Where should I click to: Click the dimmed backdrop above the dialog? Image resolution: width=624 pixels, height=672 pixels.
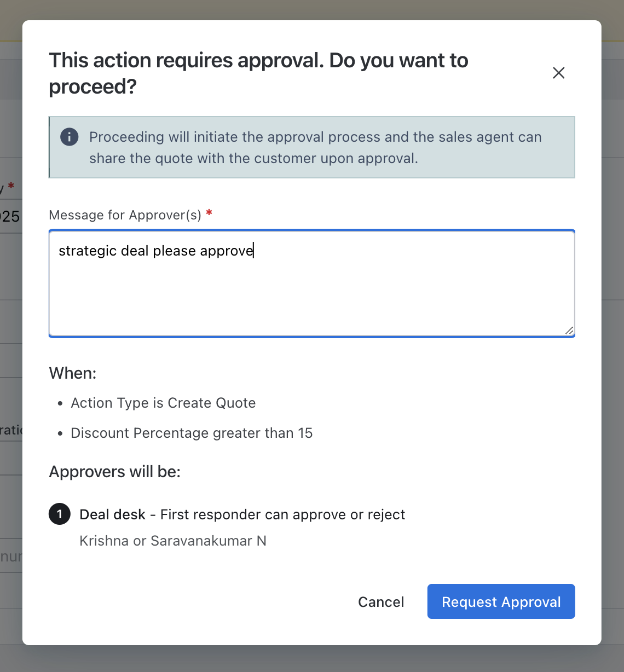point(312,9)
